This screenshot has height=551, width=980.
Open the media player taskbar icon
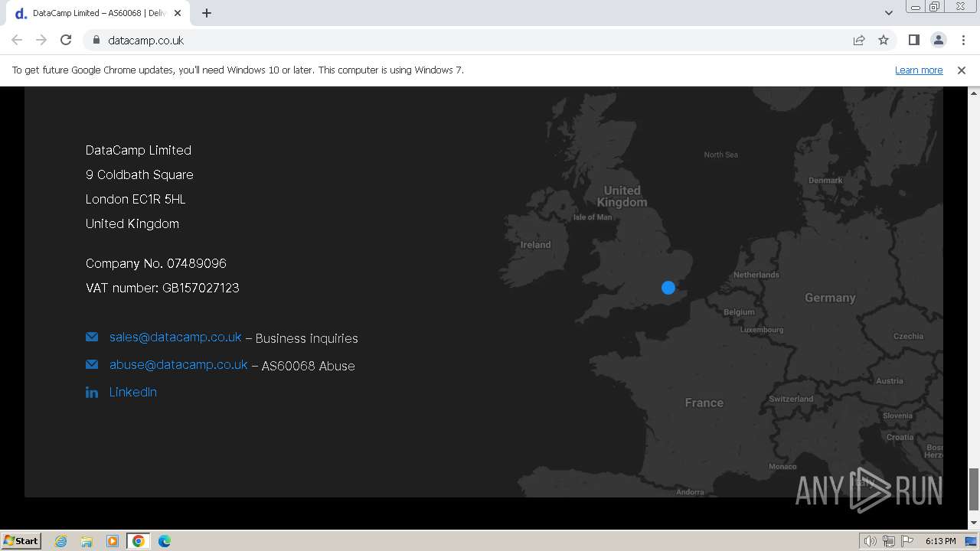(113, 541)
